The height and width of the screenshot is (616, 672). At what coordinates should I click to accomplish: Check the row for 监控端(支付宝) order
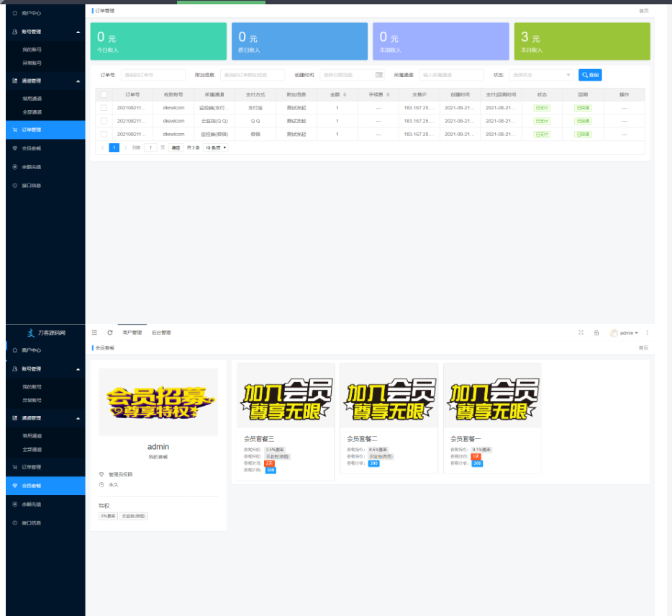(x=104, y=108)
